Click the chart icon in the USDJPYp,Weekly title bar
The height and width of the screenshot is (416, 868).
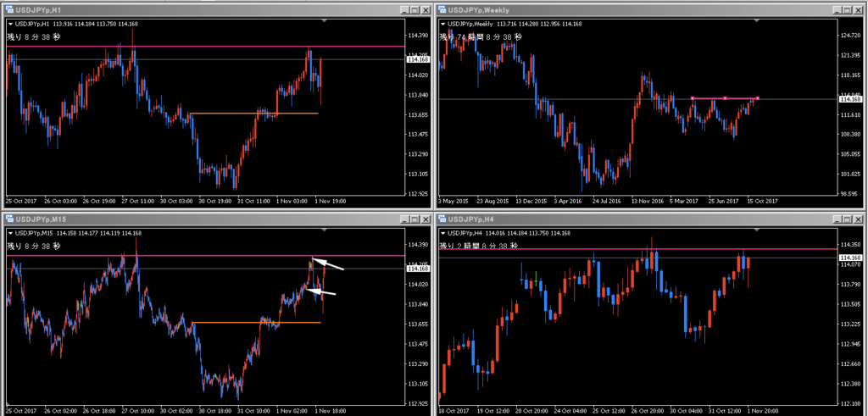442,8
